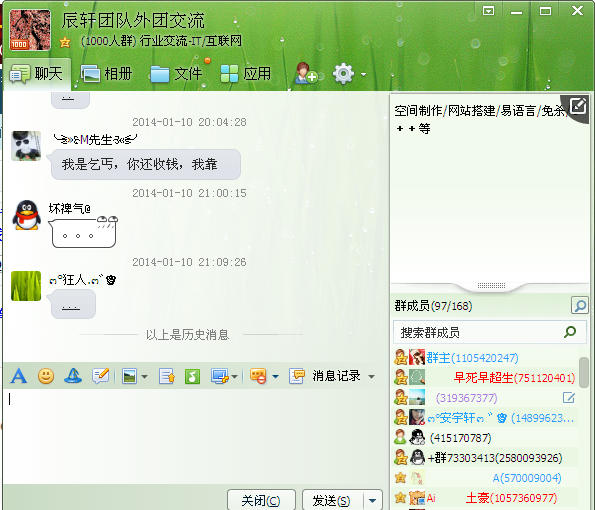Click the 群成员(97/168) header label
This screenshot has width=595, height=510.
433,305
